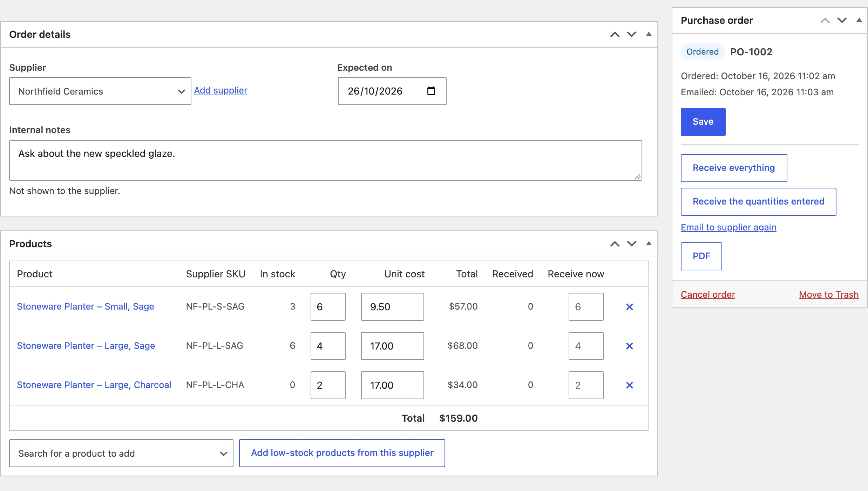This screenshot has width=868, height=491.
Task: Click Receive now field for Small, Sage
Action: (x=586, y=307)
